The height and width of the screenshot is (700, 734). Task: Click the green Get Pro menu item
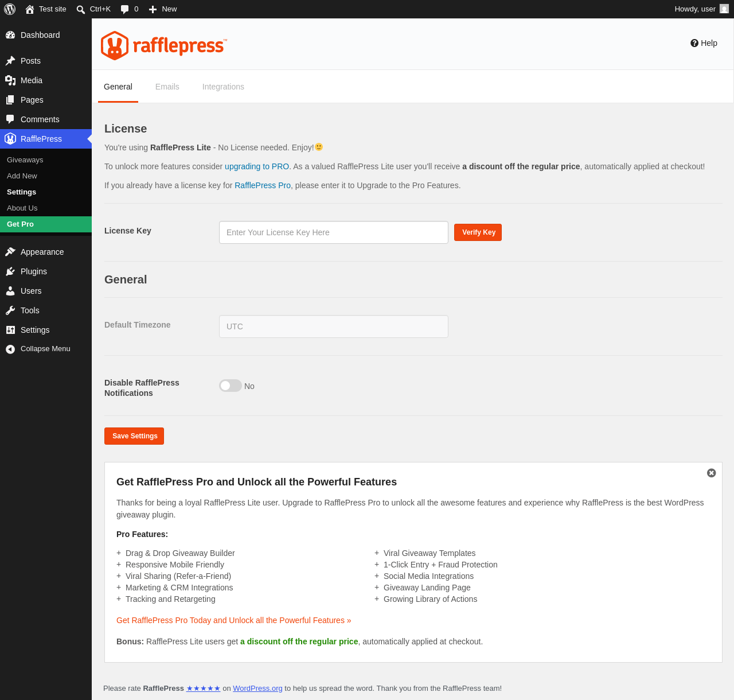[46, 224]
